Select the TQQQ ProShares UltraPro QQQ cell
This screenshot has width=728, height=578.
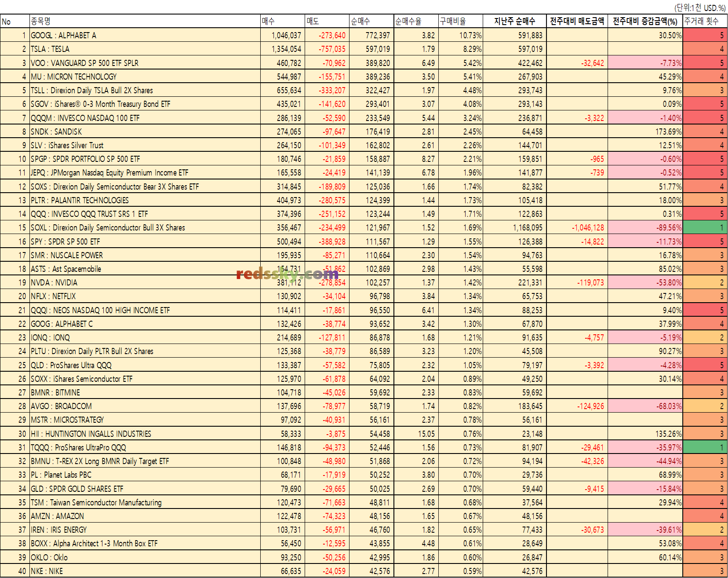point(145,447)
